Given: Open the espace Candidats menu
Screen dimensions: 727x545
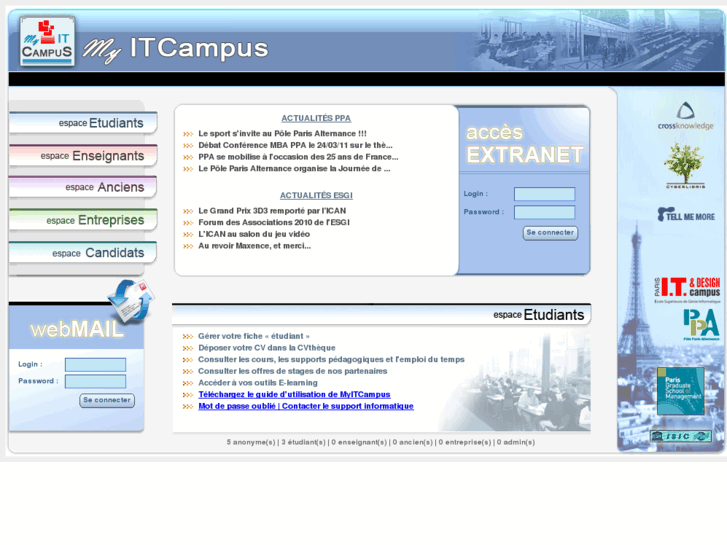Looking at the screenshot, I should (83, 253).
